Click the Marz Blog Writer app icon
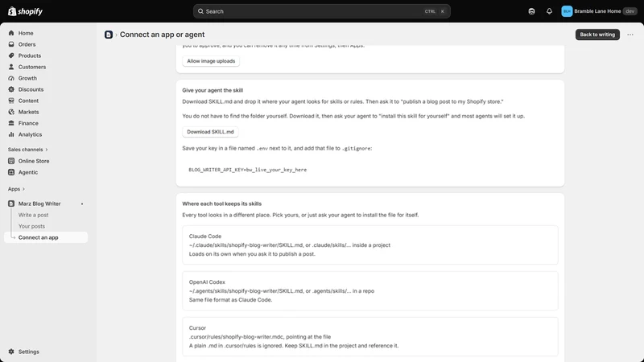Viewport: 644px width, 362px height. click(x=11, y=204)
